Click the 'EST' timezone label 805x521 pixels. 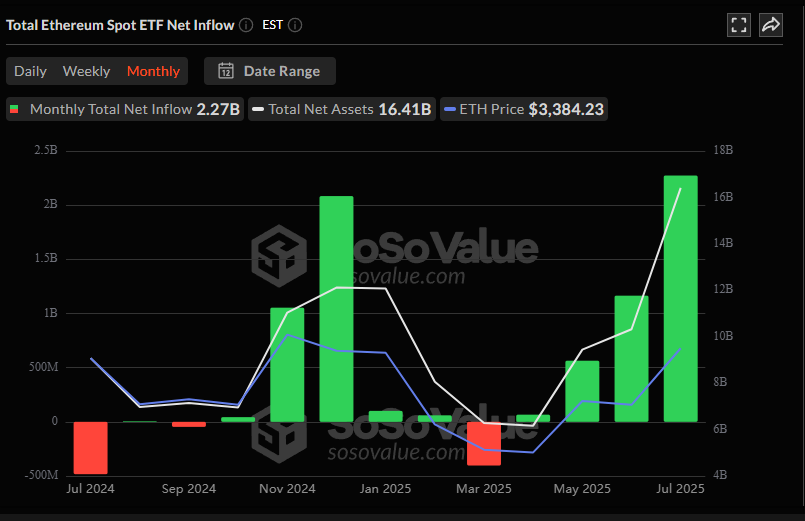273,25
